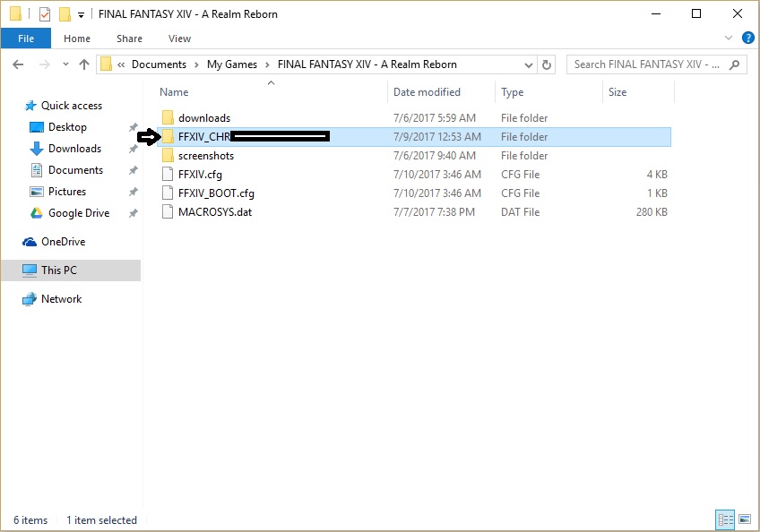Select the FFXIV.cfg file icon
This screenshot has width=760, height=532.
pos(168,174)
